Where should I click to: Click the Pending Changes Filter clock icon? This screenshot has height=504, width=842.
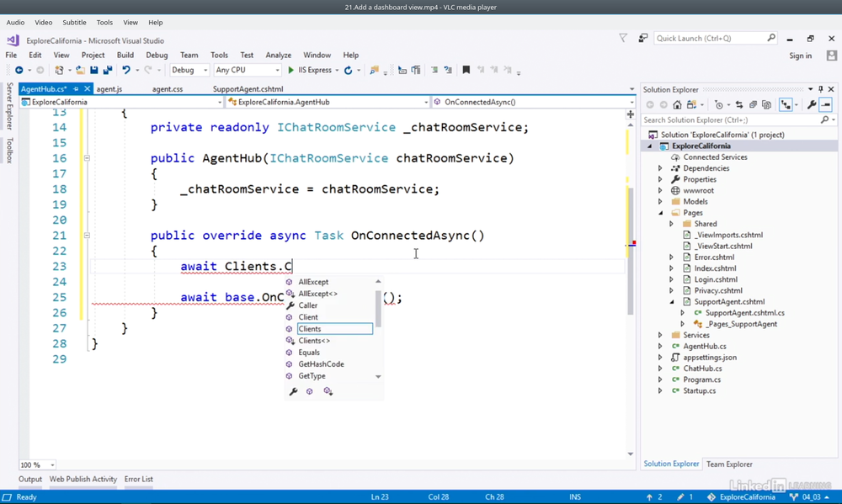tap(719, 104)
